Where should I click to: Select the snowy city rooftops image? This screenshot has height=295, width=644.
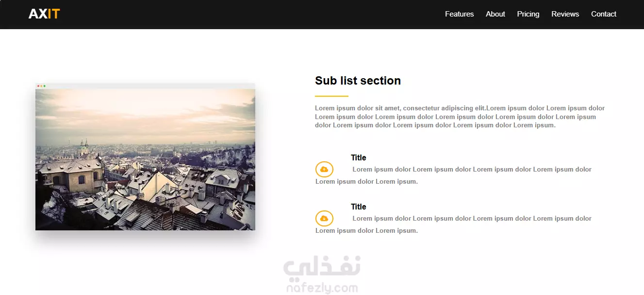145,159
